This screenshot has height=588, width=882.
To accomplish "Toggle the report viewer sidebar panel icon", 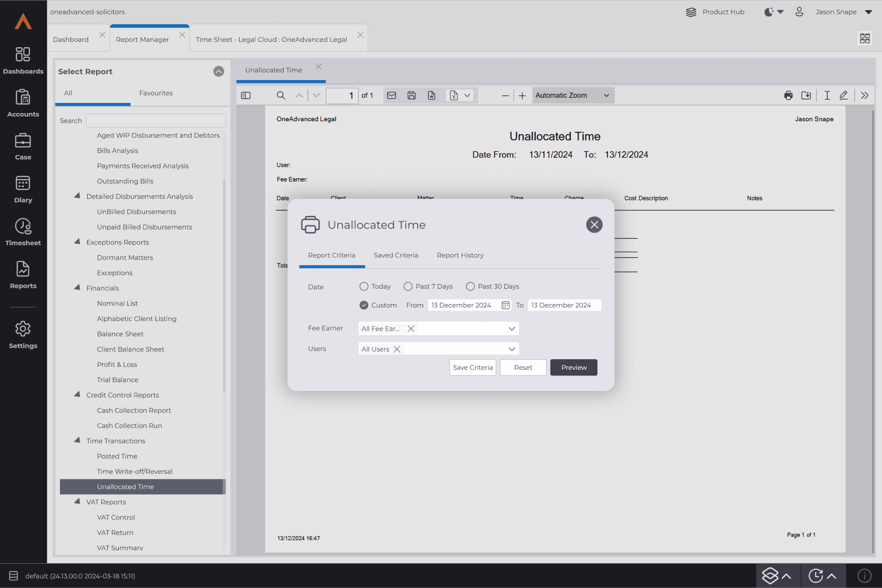I will pyautogui.click(x=246, y=95).
